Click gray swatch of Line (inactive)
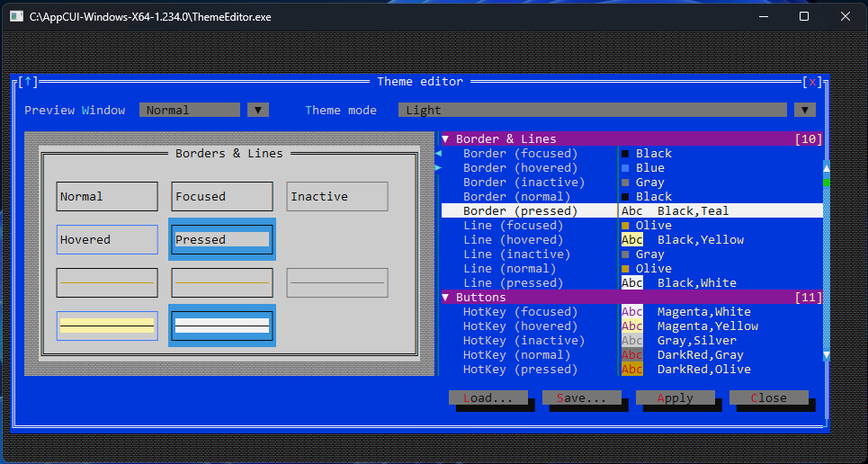 pos(625,254)
